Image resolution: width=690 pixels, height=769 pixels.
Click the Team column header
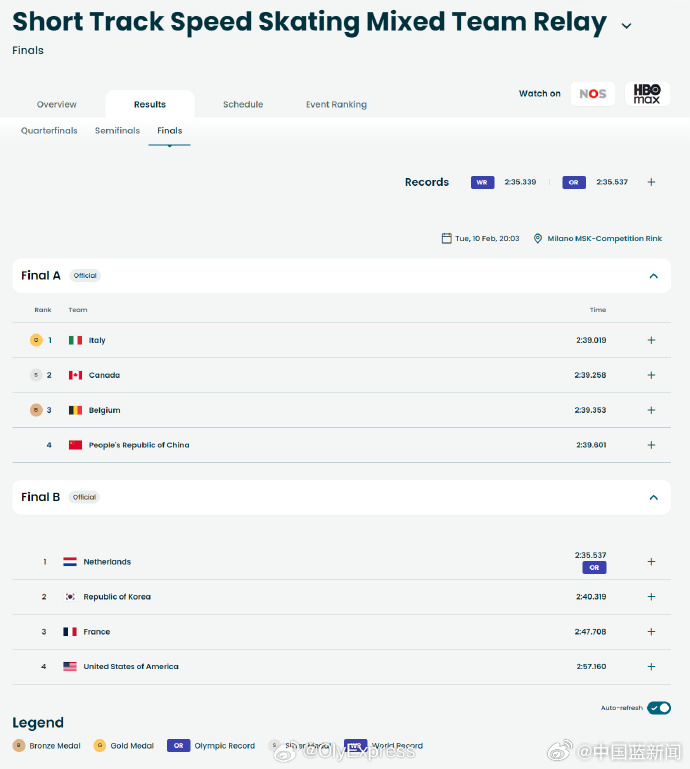(77, 310)
